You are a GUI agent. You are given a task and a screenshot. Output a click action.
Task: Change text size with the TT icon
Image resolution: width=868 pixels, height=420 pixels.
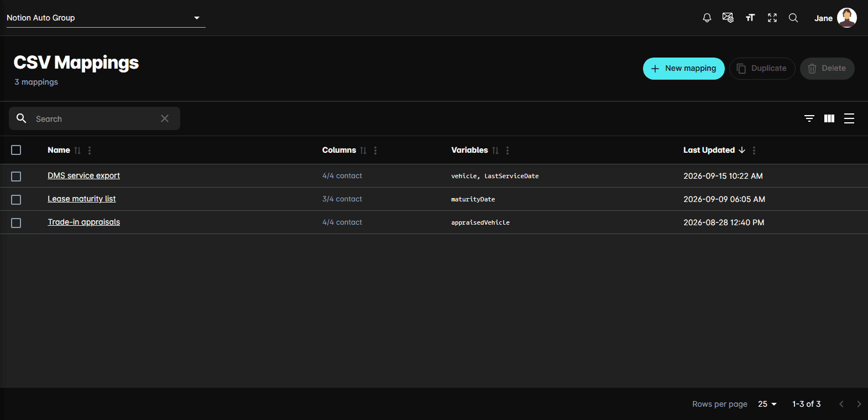tap(750, 18)
